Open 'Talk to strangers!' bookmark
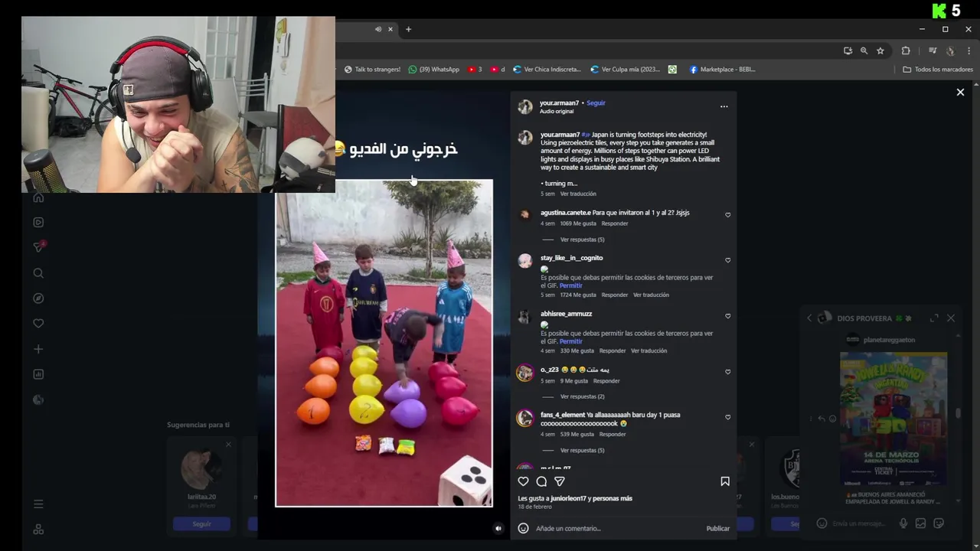The width and height of the screenshot is (980, 551). pyautogui.click(x=372, y=69)
